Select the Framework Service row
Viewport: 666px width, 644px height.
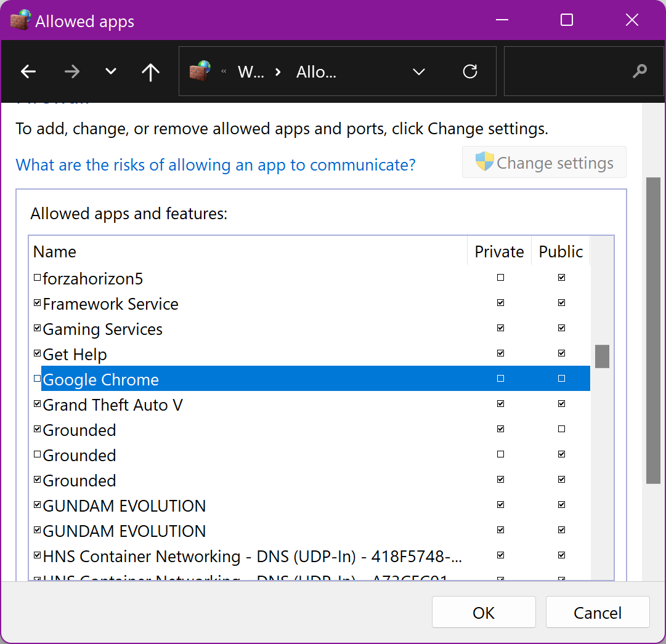[311, 304]
